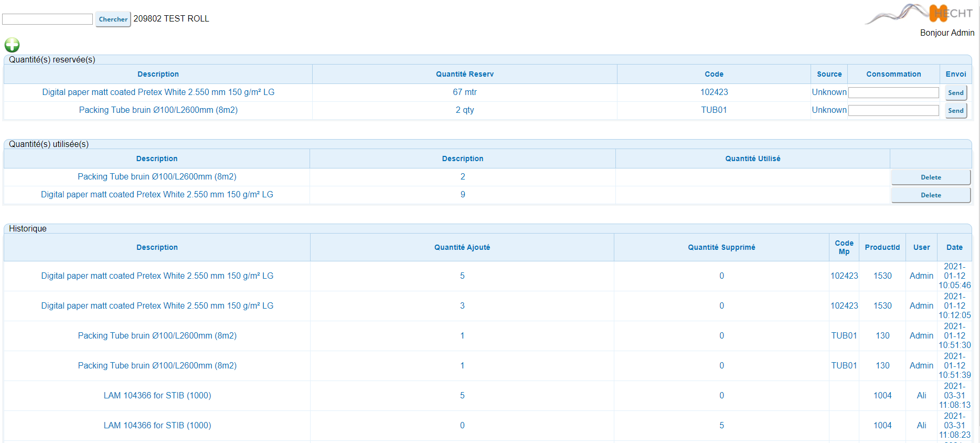This screenshot has height=443, width=980.
Task: Select the 102423 code in reserved table
Action: point(713,92)
